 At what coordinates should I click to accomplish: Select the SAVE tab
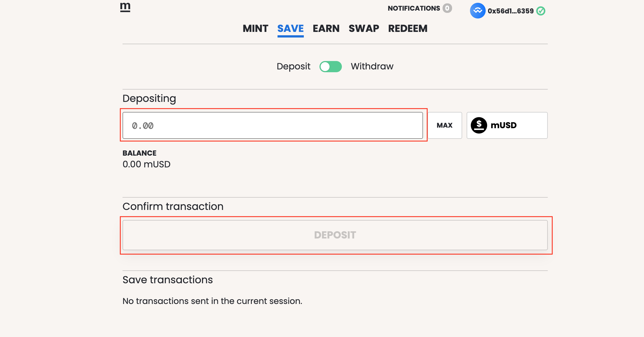point(290,29)
